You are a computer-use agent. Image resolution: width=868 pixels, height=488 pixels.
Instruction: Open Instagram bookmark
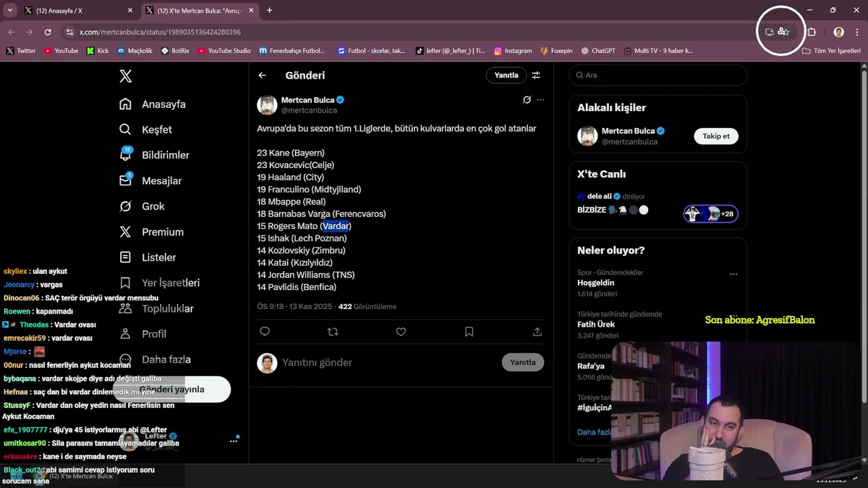tap(513, 51)
